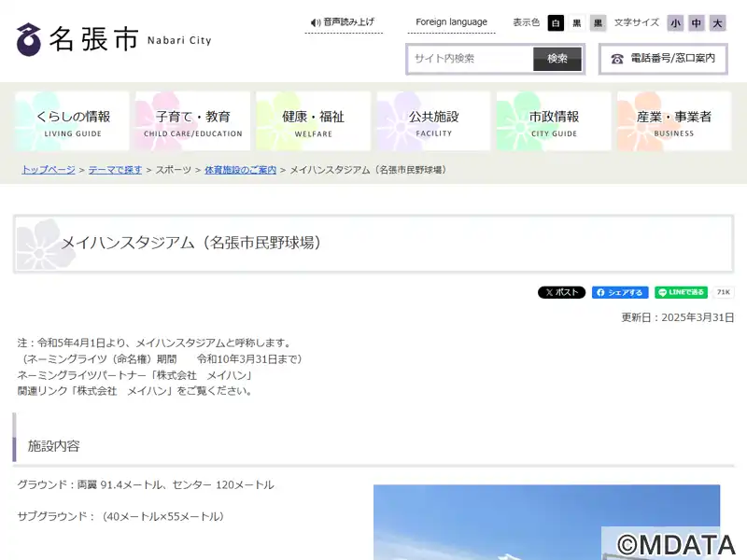
Task: Go to トップページ breadcrumb link
Action: coord(49,170)
